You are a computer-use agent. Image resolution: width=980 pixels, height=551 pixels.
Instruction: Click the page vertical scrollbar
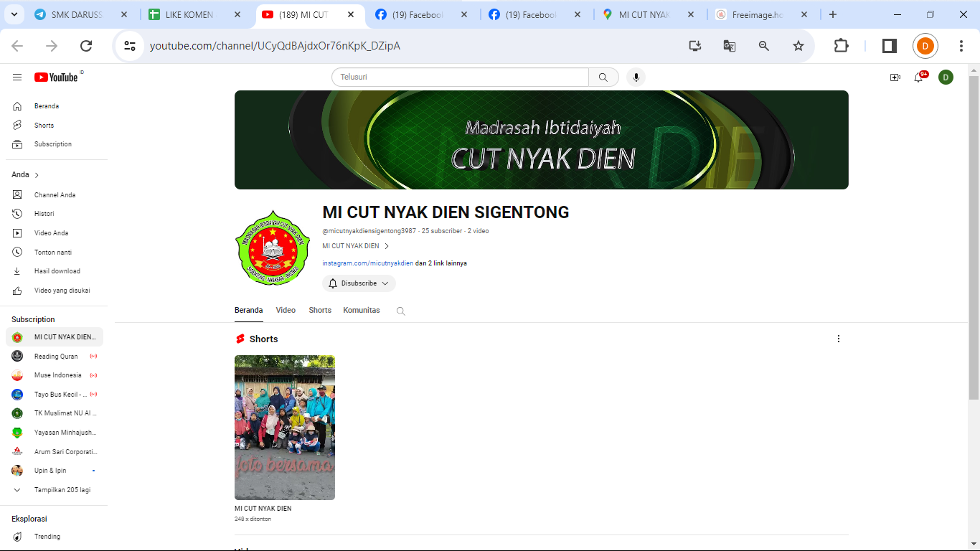(974, 237)
